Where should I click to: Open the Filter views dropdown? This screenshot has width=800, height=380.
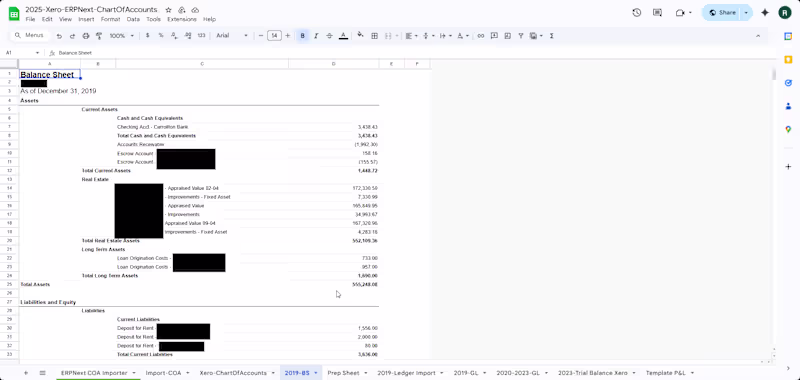tap(535, 36)
